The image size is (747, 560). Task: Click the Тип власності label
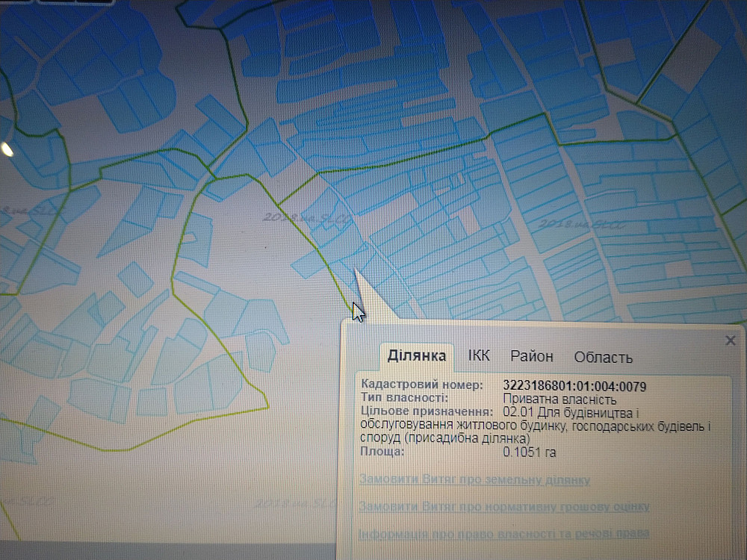coord(404,399)
